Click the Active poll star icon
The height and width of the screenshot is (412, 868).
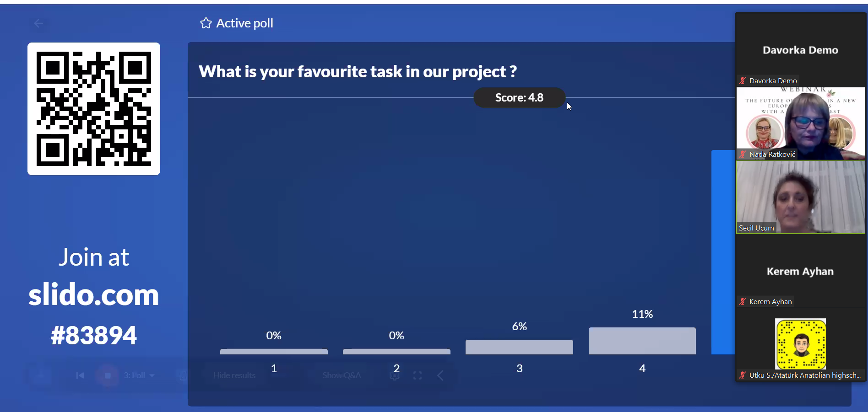(206, 23)
